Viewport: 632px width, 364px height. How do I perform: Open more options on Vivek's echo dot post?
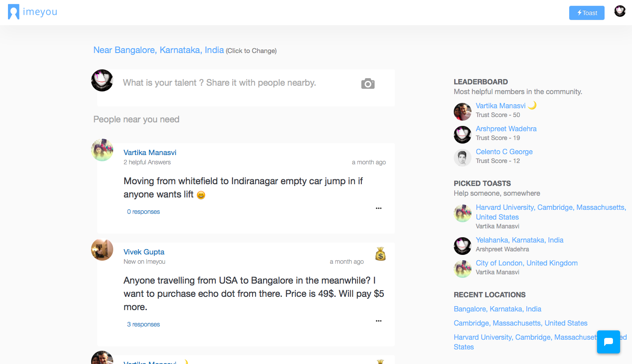(x=379, y=321)
